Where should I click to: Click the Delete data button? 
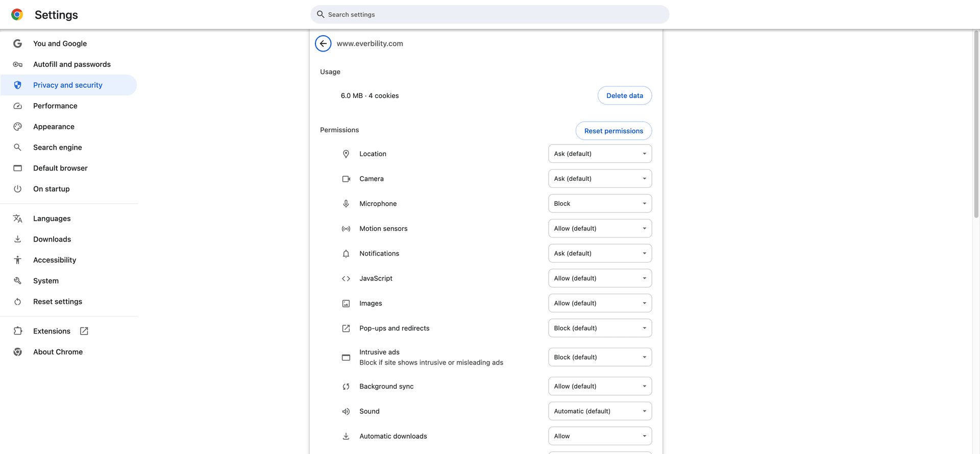[x=625, y=95]
